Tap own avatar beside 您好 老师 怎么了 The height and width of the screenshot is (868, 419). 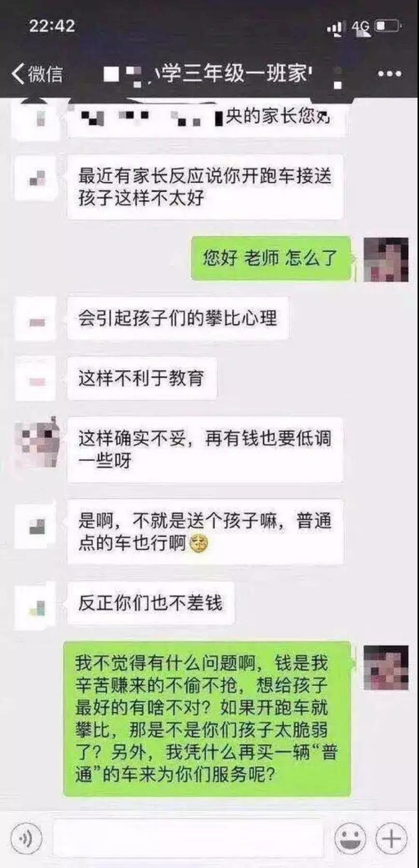coord(386,259)
